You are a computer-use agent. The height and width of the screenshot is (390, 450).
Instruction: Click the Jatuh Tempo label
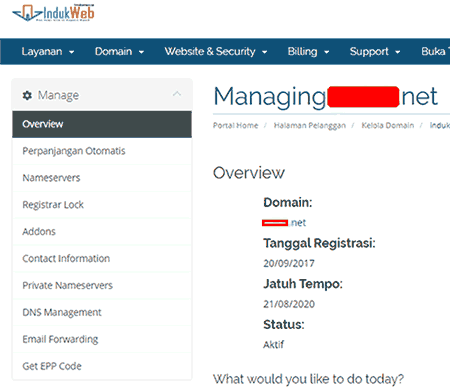click(x=303, y=284)
